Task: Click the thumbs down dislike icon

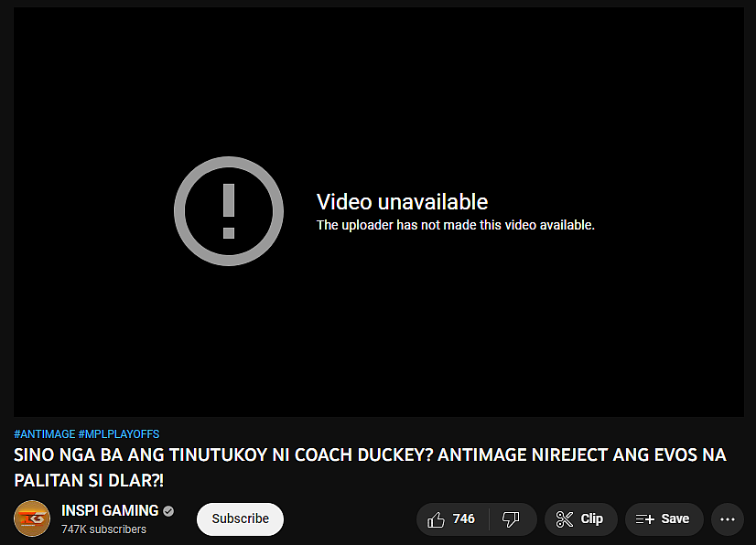Action: (x=511, y=519)
